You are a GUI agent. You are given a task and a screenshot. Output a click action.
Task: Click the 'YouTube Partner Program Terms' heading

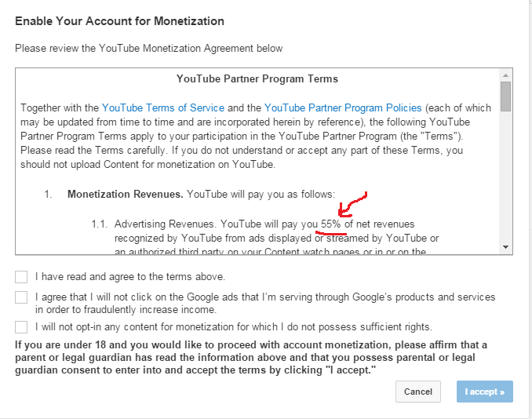[x=257, y=79]
